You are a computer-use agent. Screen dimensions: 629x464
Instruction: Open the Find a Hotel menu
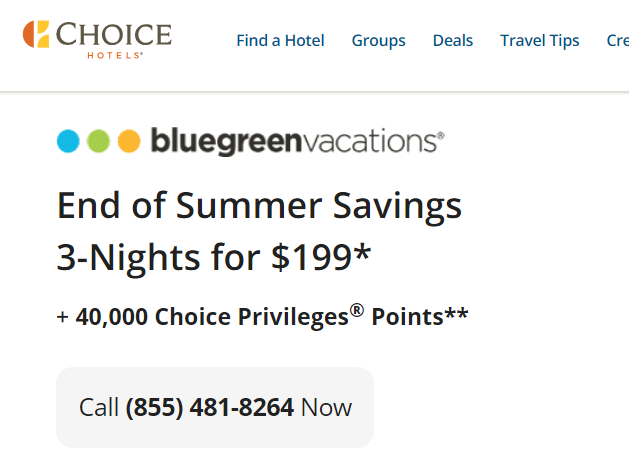(x=280, y=41)
